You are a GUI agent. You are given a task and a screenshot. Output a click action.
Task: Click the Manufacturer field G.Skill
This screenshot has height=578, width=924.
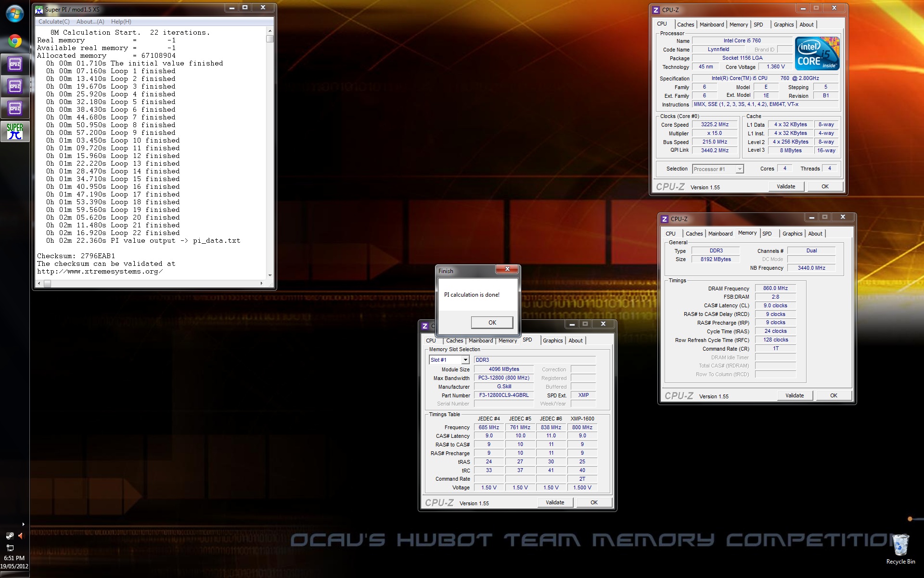504,386
